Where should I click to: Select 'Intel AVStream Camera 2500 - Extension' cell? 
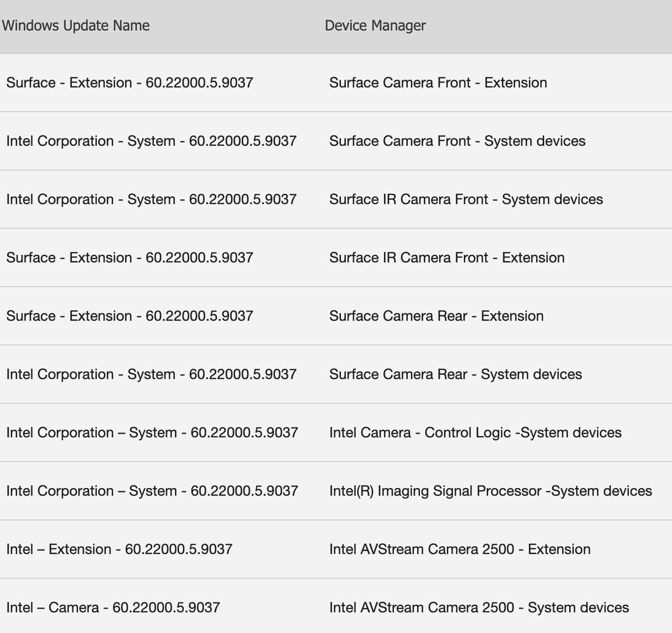click(x=460, y=549)
